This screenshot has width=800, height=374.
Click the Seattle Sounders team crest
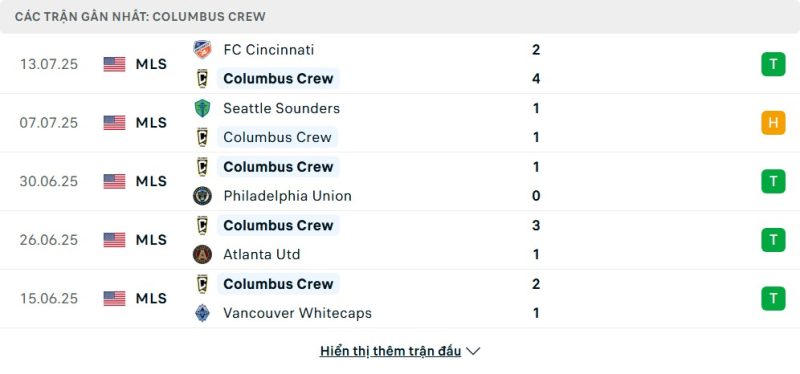(203, 108)
